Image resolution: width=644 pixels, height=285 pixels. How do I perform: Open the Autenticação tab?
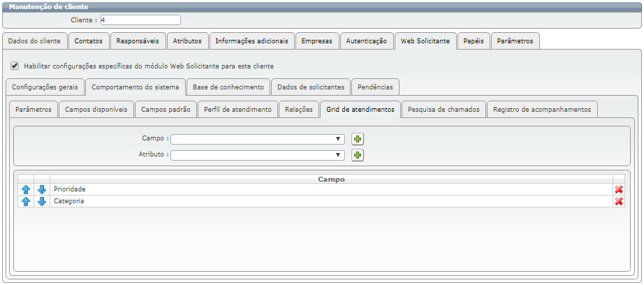[x=367, y=41]
